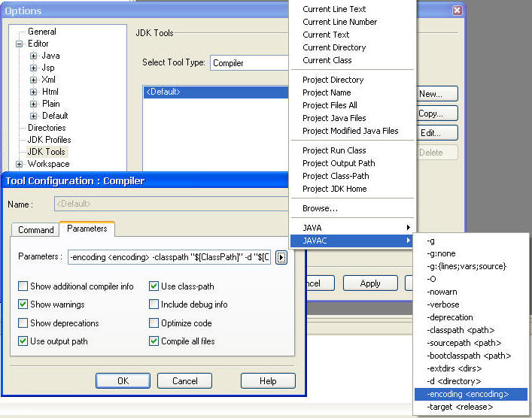The image size is (532, 418).
Task: Uncheck Use class-path checkbox
Action: tap(154, 286)
